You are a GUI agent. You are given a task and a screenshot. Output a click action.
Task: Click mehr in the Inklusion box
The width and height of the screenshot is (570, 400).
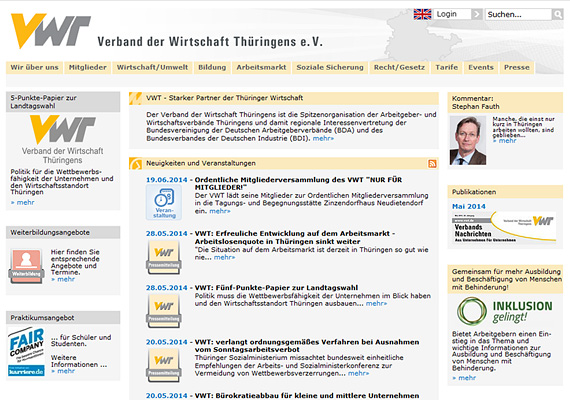(464, 378)
